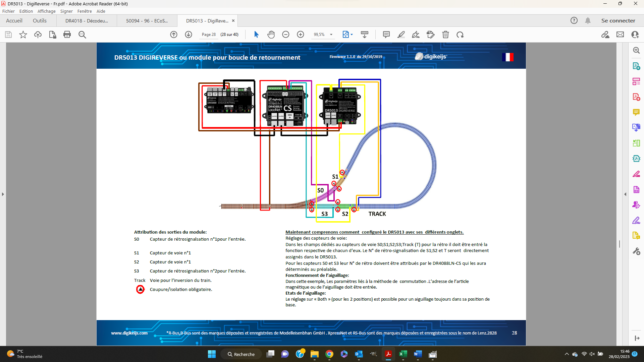
Task: Expand right pane with bottom arrow
Action: pos(637,338)
